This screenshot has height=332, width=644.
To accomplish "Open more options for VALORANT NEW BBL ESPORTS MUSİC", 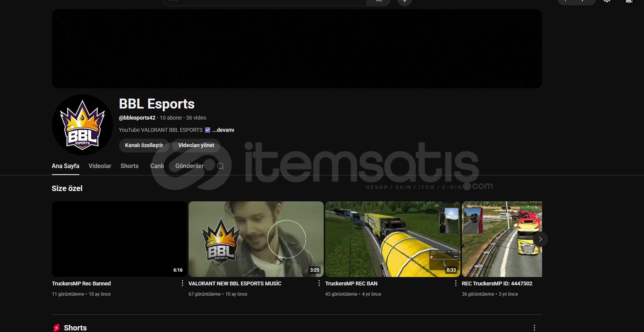I will (x=319, y=283).
